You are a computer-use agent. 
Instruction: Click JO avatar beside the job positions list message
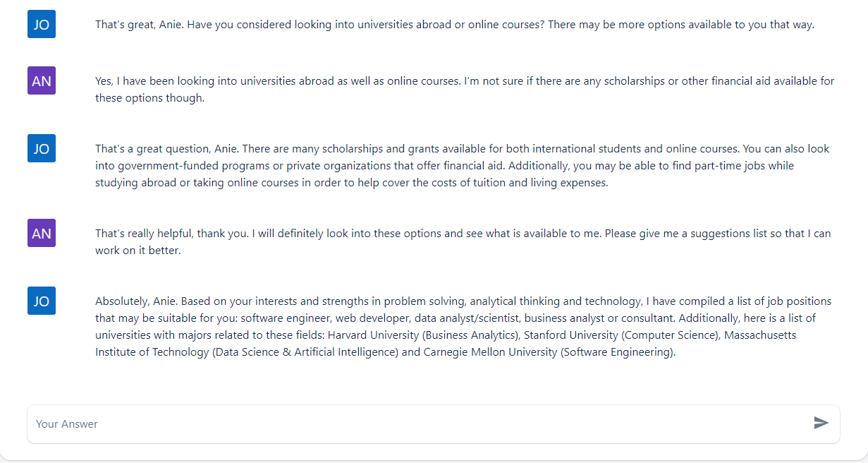[42, 301]
